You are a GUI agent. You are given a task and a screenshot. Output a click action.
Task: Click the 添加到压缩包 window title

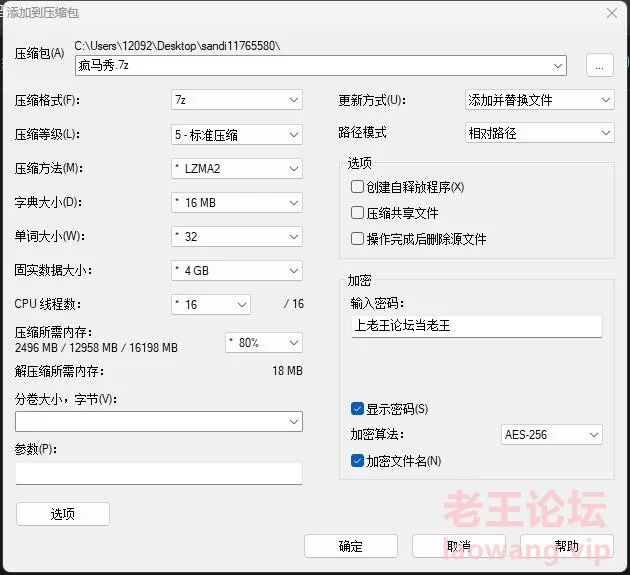pos(43,13)
